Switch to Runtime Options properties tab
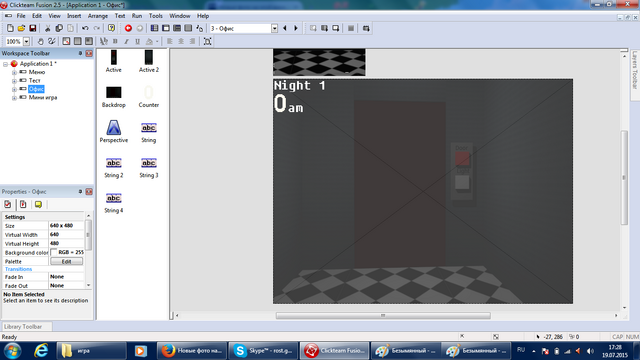Image resolution: width=640 pixels, height=360 pixels. [x=23, y=204]
